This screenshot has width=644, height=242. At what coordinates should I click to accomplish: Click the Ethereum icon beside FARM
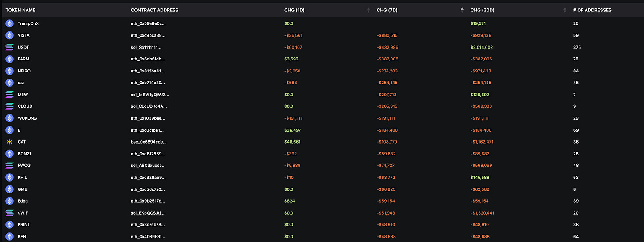pos(9,59)
